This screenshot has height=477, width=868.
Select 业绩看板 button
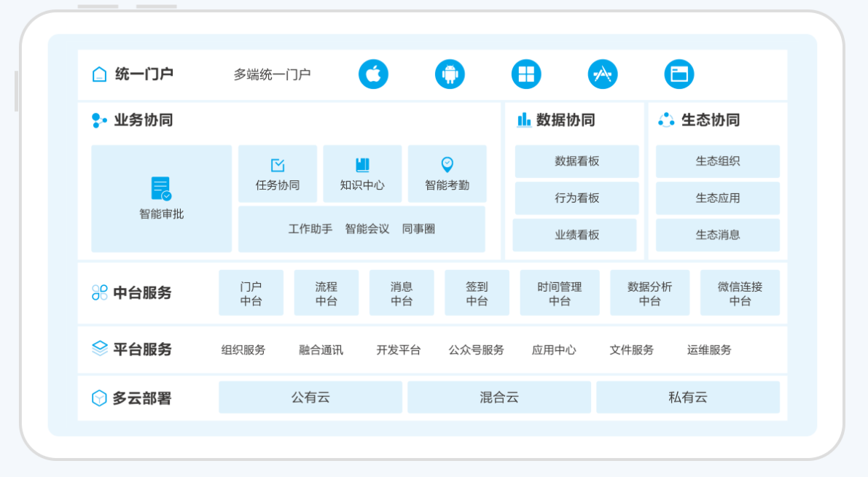click(574, 235)
